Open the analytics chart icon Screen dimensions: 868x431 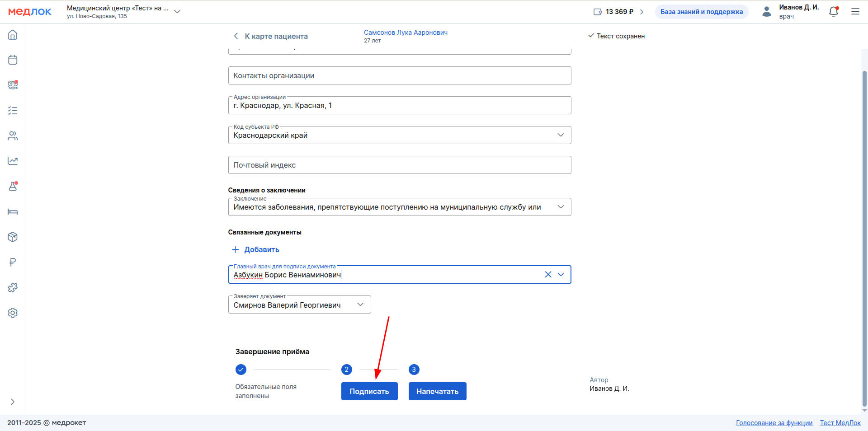tap(13, 161)
